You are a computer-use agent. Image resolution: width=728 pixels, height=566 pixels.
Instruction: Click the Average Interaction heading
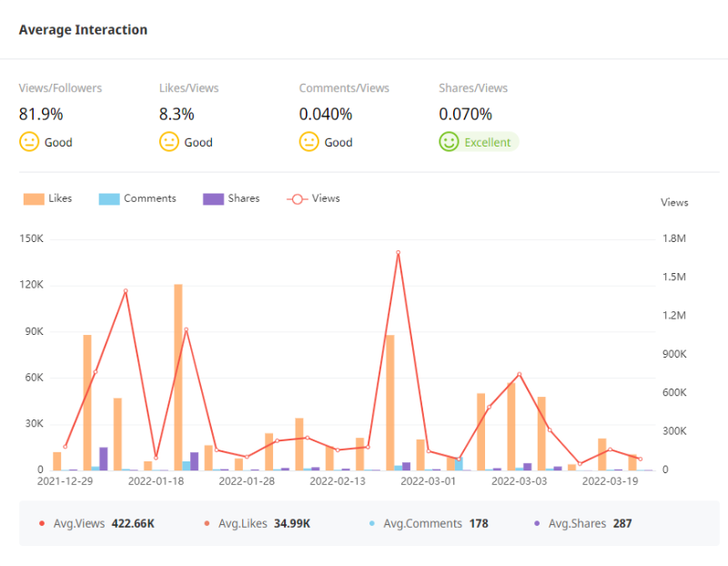click(83, 30)
